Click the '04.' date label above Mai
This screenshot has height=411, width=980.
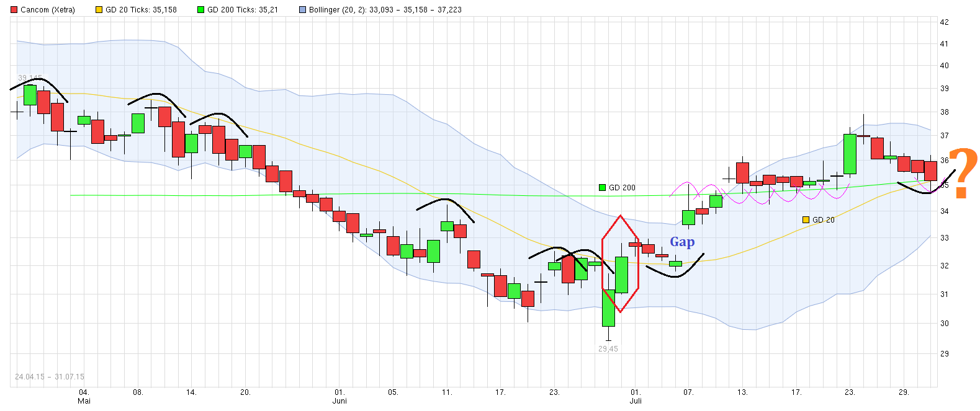(x=84, y=392)
